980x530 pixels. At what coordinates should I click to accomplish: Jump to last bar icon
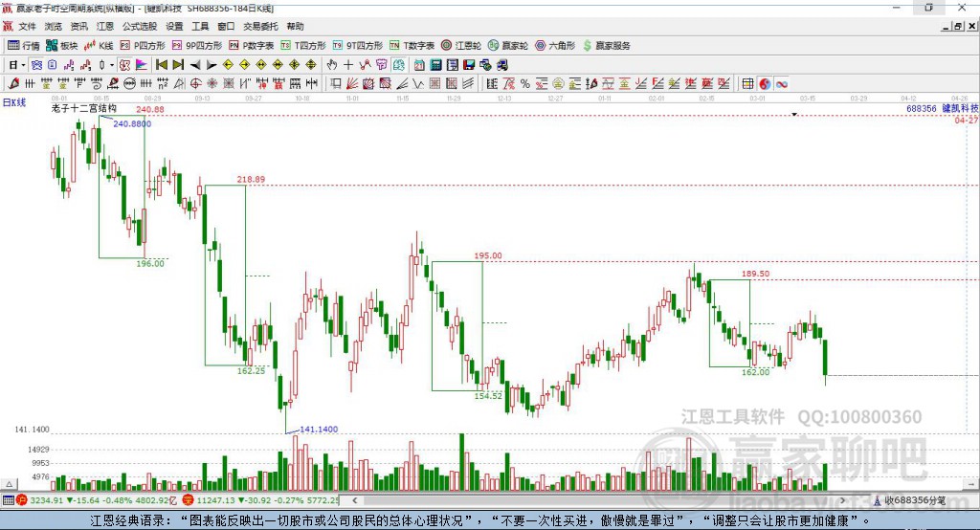click(x=178, y=65)
